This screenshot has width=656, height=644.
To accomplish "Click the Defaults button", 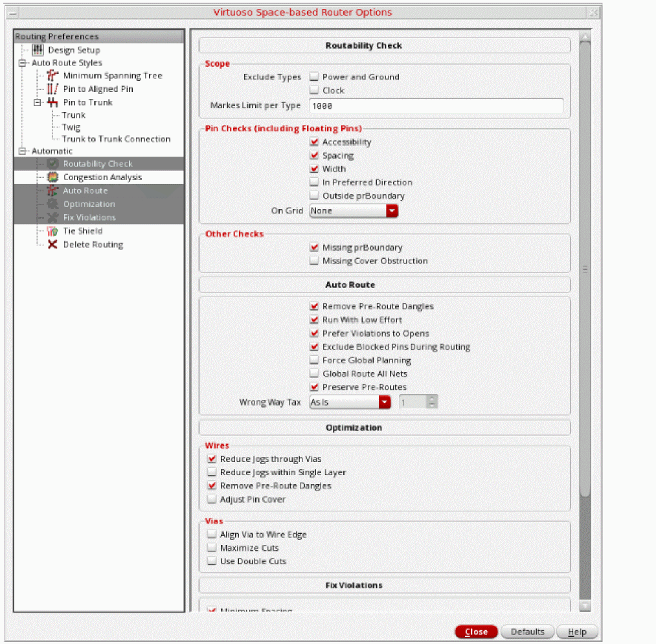I will point(528,632).
